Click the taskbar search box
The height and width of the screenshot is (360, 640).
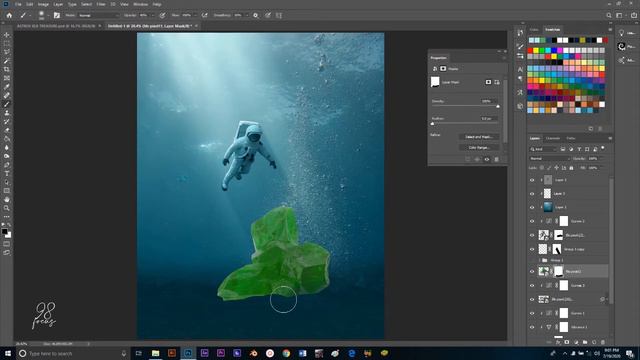(x=73, y=353)
